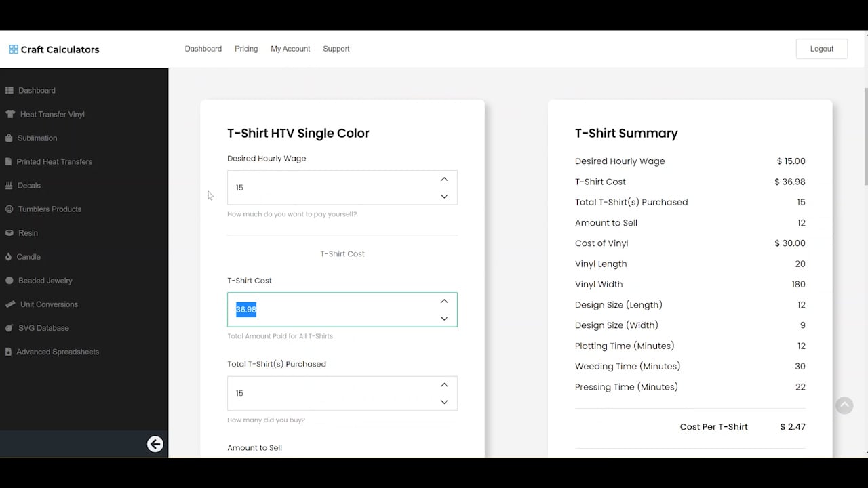Image resolution: width=868 pixels, height=488 pixels.
Task: Click the Sublimation bag icon
Action: tap(9, 138)
